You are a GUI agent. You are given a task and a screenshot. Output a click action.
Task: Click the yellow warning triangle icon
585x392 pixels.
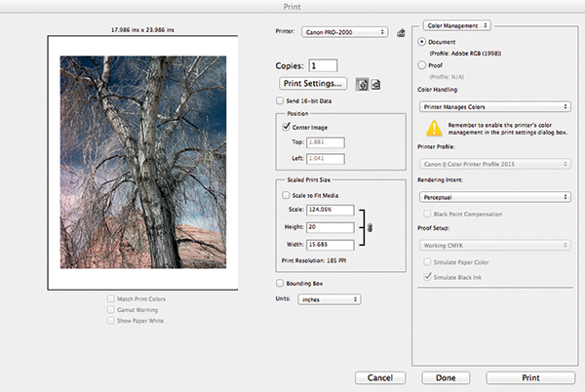[434, 128]
